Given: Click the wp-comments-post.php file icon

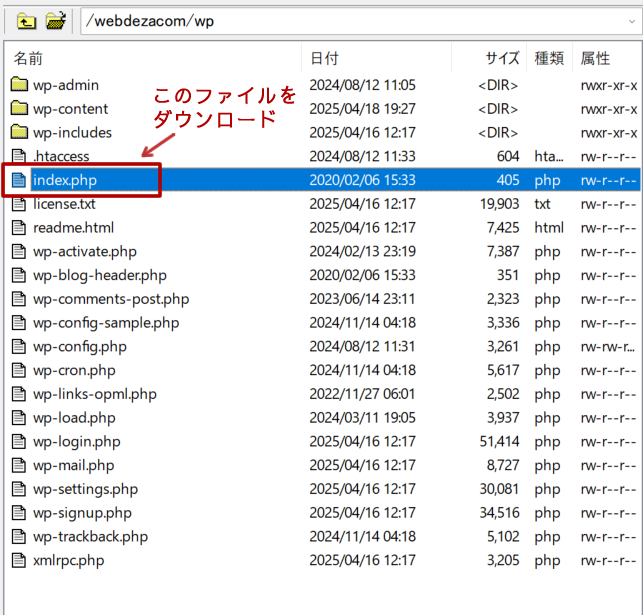Looking at the screenshot, I should pyautogui.click(x=18, y=299).
